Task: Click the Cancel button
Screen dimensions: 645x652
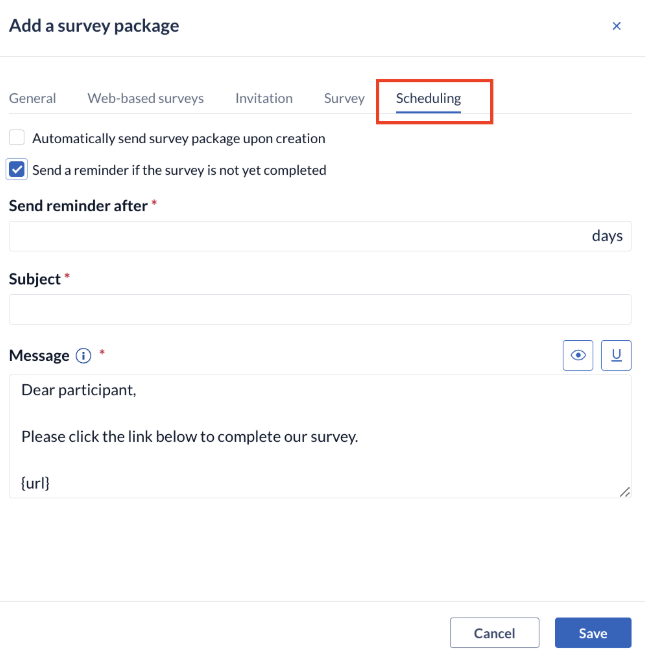Action: point(494,633)
